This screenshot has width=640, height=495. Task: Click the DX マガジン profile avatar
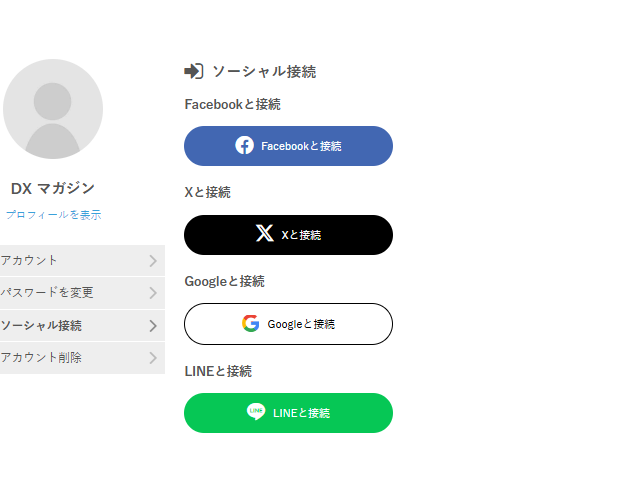(53, 109)
